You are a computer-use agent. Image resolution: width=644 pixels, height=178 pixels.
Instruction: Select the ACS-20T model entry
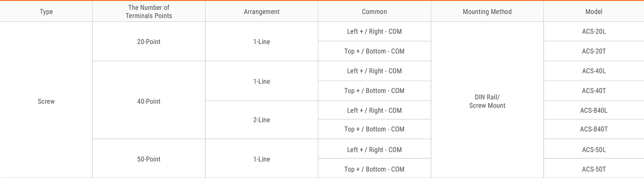point(594,51)
